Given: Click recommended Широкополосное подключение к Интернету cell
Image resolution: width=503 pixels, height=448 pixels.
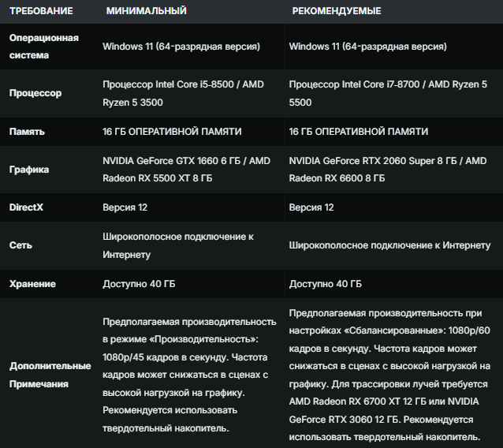Looking at the screenshot, I should pos(389,245).
